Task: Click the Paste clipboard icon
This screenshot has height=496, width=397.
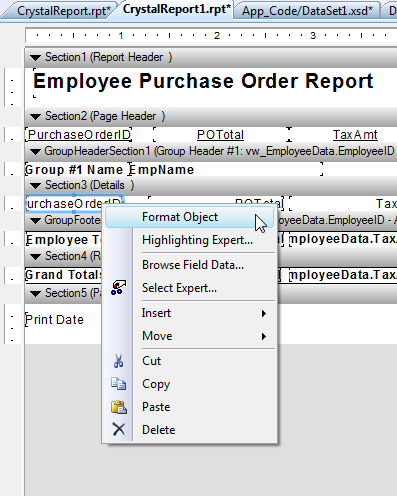Action: pyautogui.click(x=119, y=407)
